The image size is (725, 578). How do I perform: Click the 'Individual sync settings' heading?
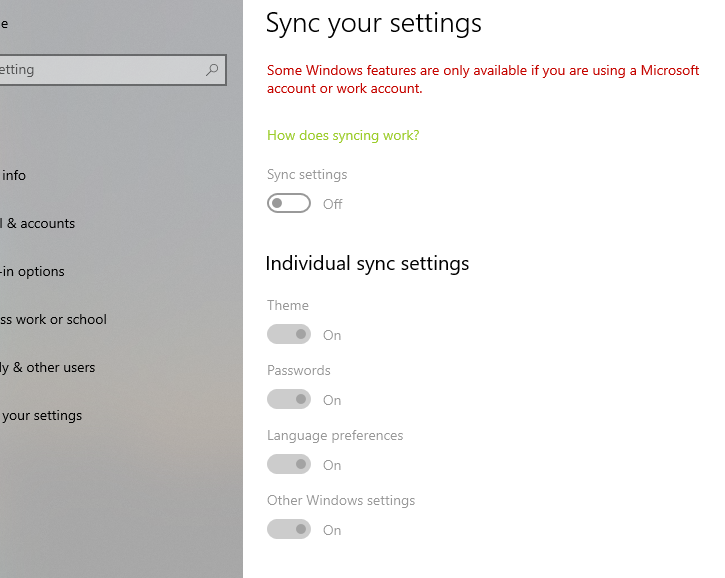coord(367,264)
